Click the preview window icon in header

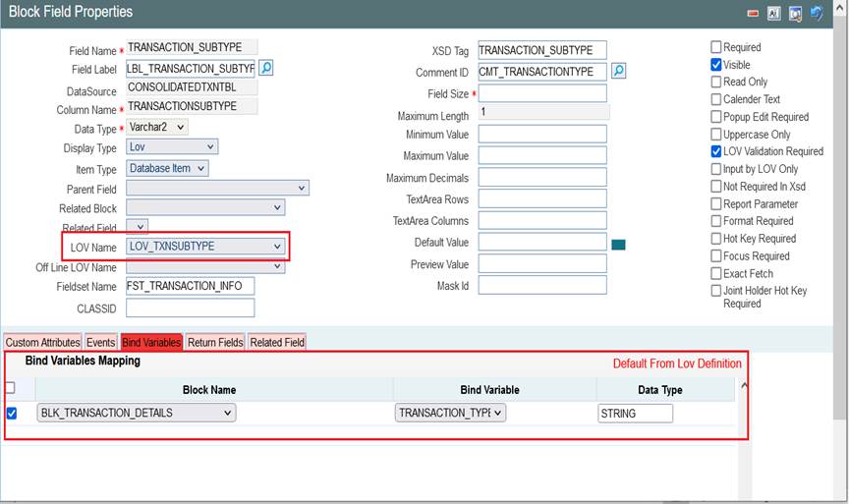tap(795, 14)
